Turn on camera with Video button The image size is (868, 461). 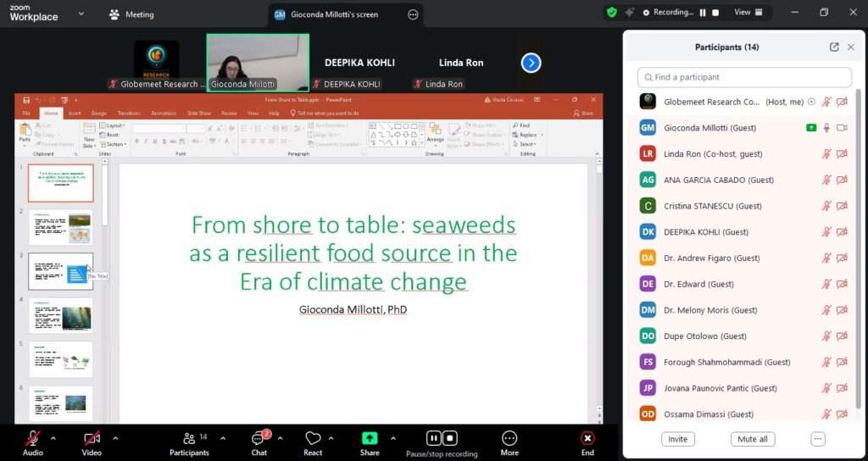coord(91,438)
